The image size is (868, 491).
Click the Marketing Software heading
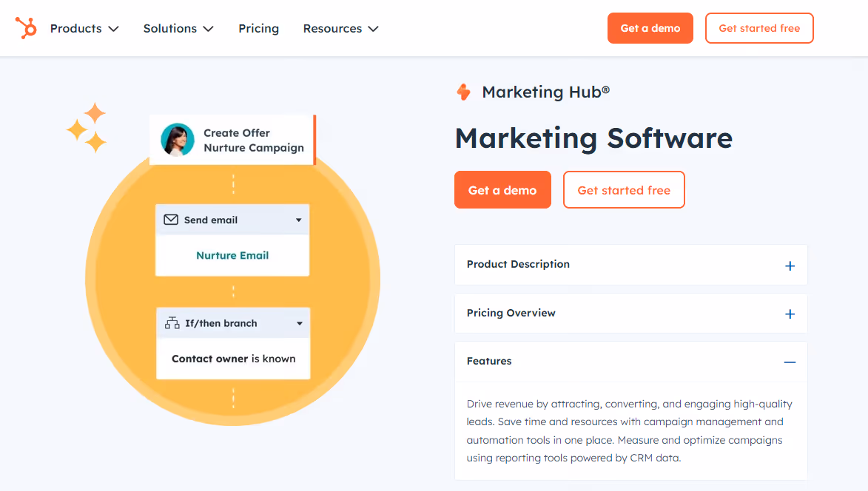pyautogui.click(x=593, y=138)
